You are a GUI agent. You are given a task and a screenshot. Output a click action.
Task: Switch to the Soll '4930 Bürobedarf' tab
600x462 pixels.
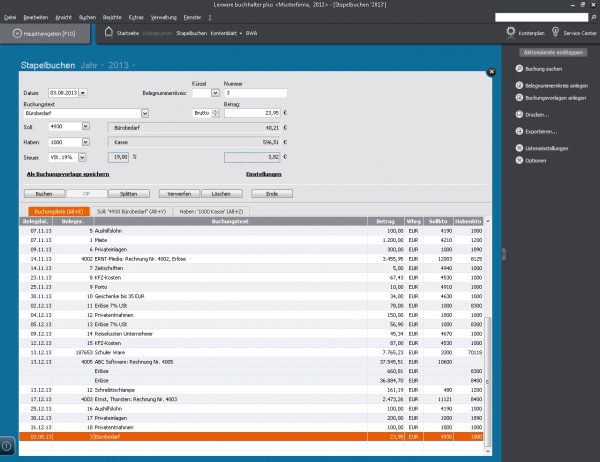click(x=131, y=211)
